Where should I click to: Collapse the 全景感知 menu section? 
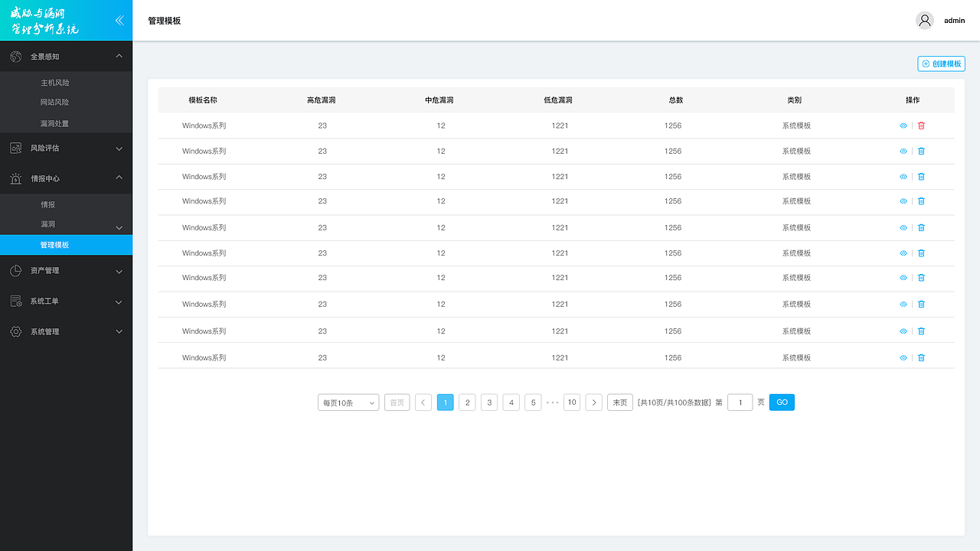tap(119, 56)
